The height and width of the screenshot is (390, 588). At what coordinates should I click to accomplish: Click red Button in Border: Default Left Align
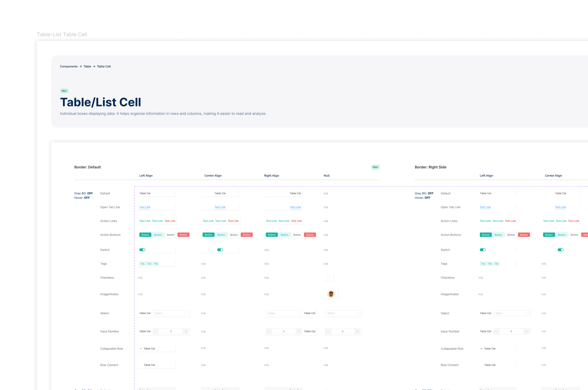pos(184,235)
